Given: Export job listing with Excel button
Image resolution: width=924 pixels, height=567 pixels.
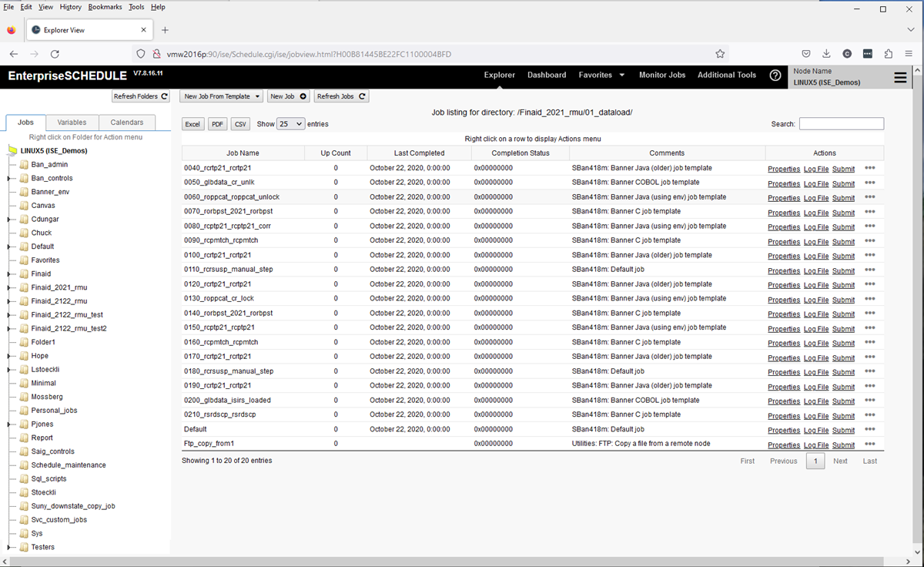Looking at the screenshot, I should tap(192, 124).
